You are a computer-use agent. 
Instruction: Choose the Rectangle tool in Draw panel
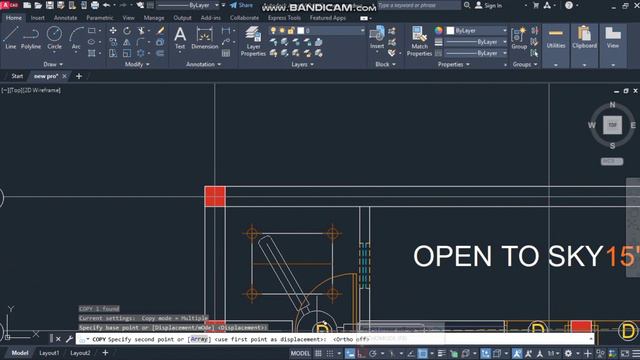[x=92, y=31]
